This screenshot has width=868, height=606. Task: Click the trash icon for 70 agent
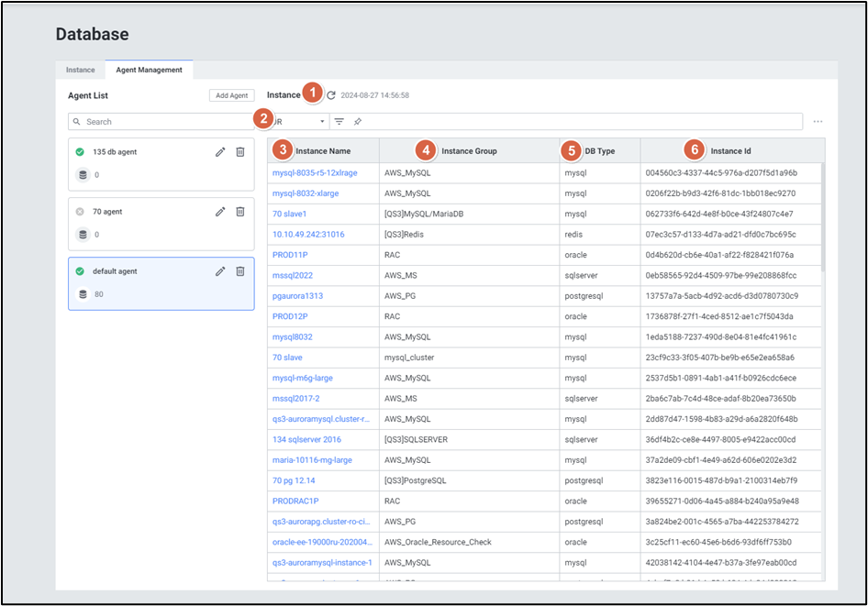[x=240, y=212]
